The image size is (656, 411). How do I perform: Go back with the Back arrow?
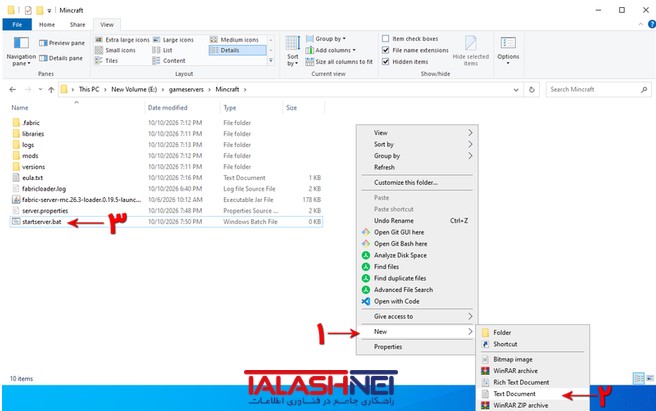(13, 90)
